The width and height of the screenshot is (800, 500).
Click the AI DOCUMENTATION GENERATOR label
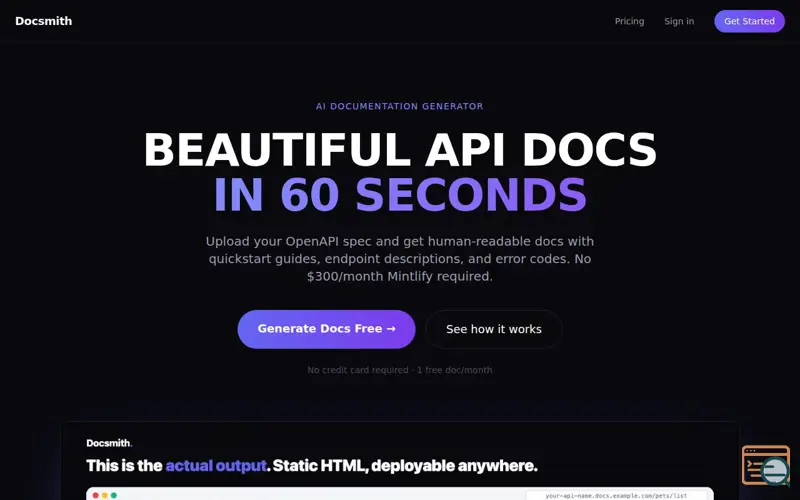399,106
